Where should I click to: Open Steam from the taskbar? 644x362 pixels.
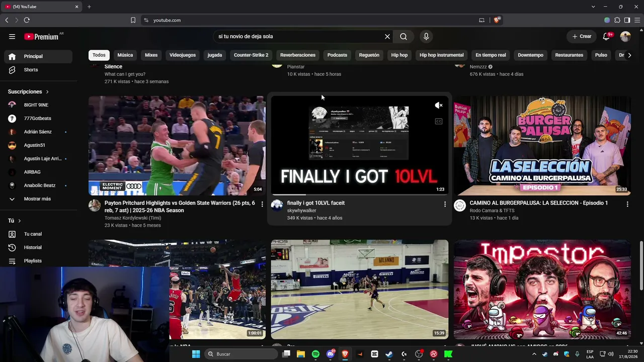pyautogui.click(x=389, y=354)
